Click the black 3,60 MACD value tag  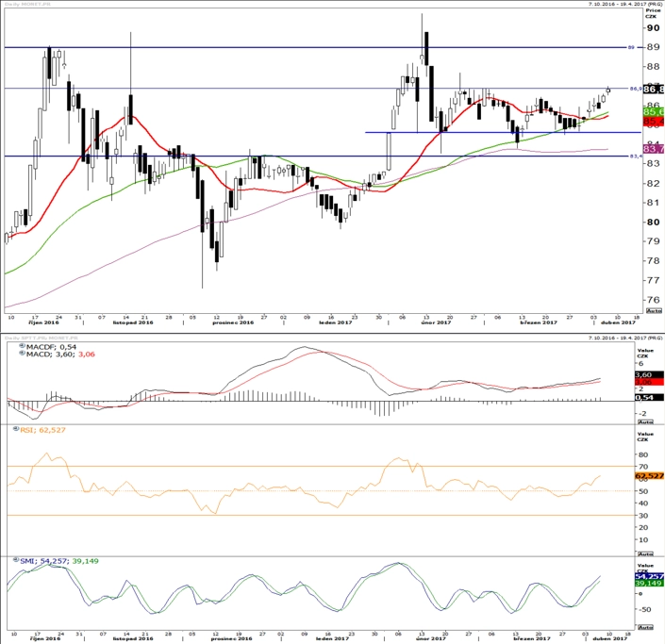click(x=649, y=374)
